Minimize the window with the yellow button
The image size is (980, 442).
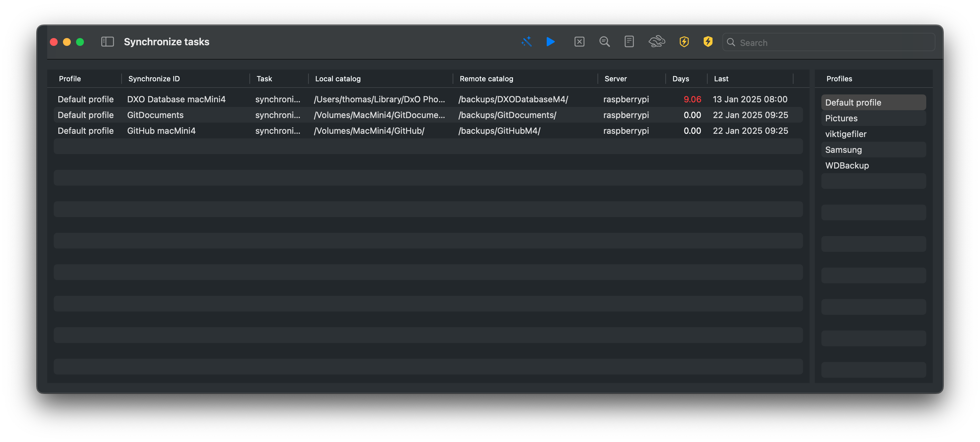point(67,42)
